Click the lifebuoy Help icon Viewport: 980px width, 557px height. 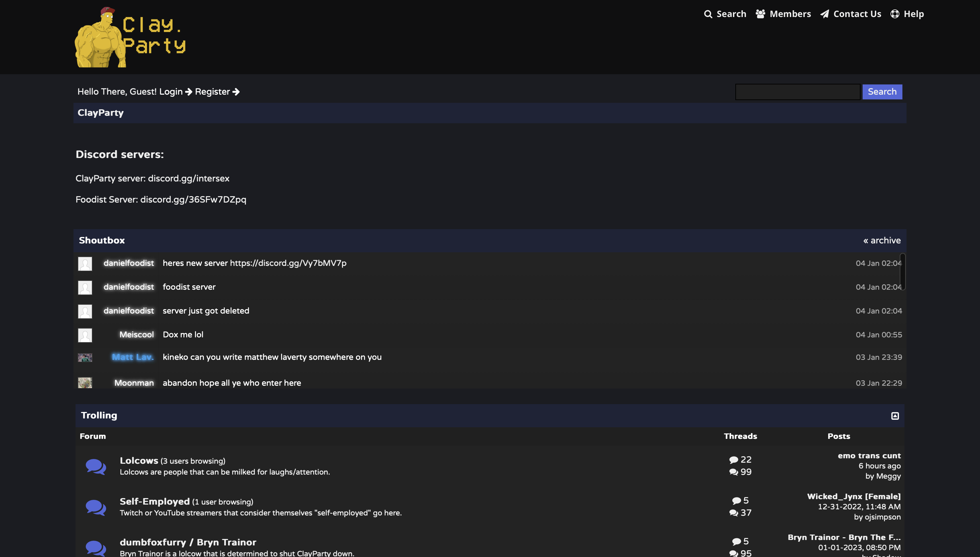pos(895,14)
